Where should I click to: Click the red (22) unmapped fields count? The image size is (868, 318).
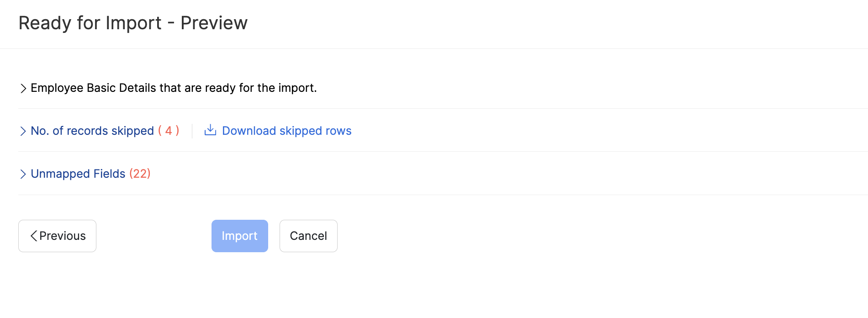tap(140, 174)
